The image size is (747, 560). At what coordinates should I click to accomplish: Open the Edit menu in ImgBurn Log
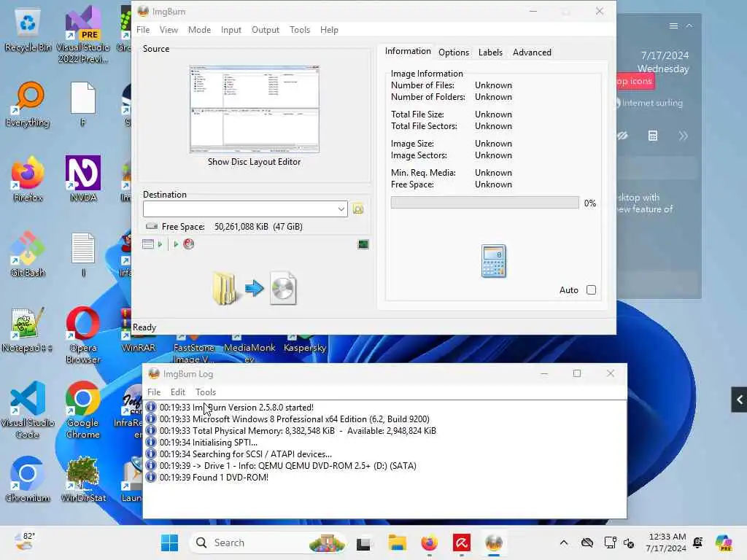[x=178, y=392]
